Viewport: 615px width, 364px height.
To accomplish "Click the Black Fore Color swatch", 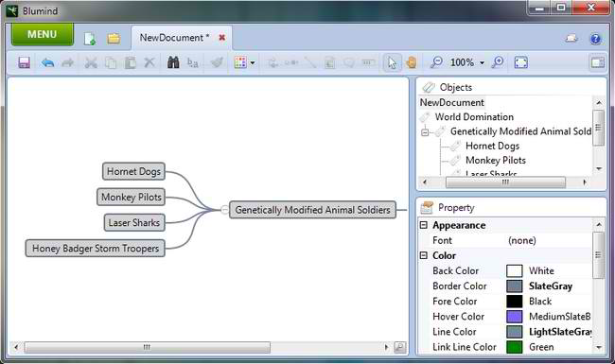I will [x=514, y=301].
